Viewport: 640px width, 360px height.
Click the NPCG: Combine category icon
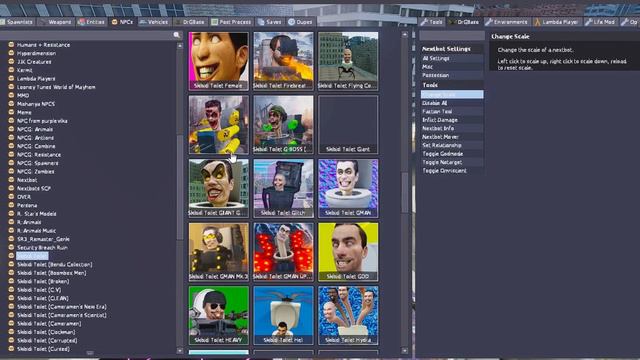point(11,146)
